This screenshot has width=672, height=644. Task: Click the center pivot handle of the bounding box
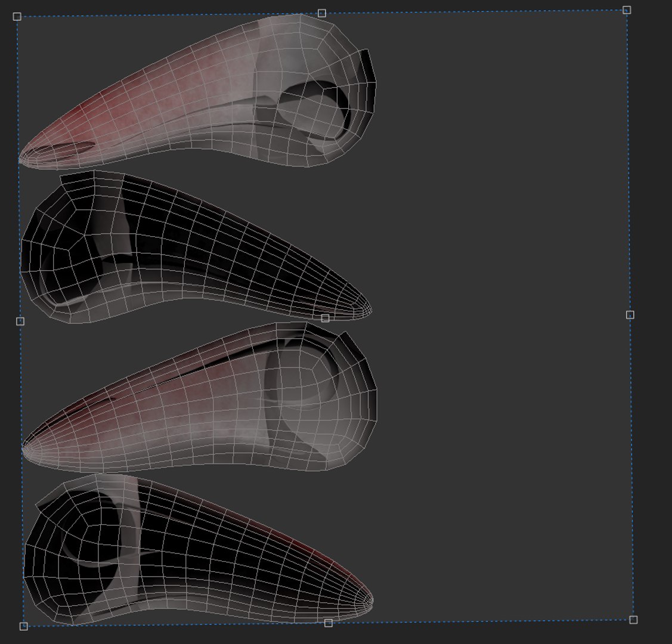tap(326, 318)
